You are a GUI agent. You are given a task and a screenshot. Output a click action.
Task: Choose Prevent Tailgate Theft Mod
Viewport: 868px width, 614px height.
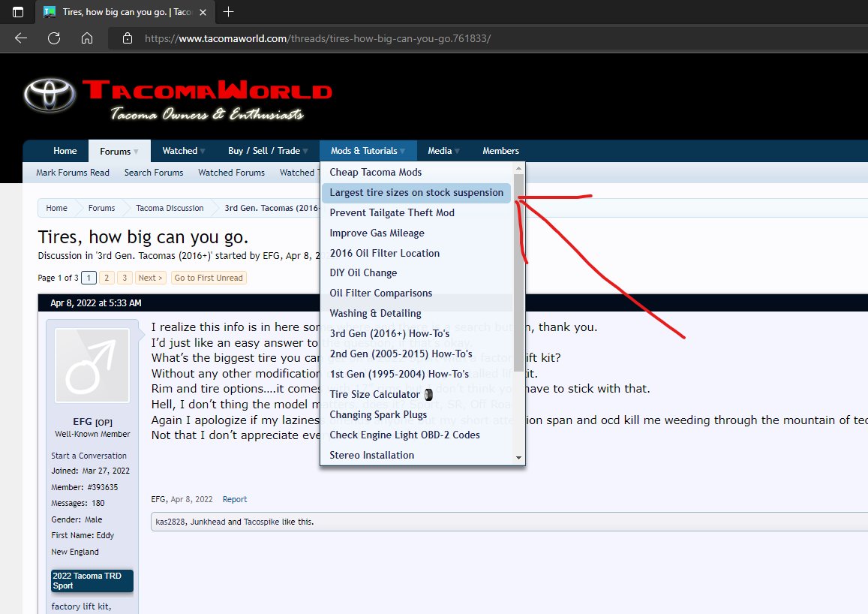pos(392,212)
